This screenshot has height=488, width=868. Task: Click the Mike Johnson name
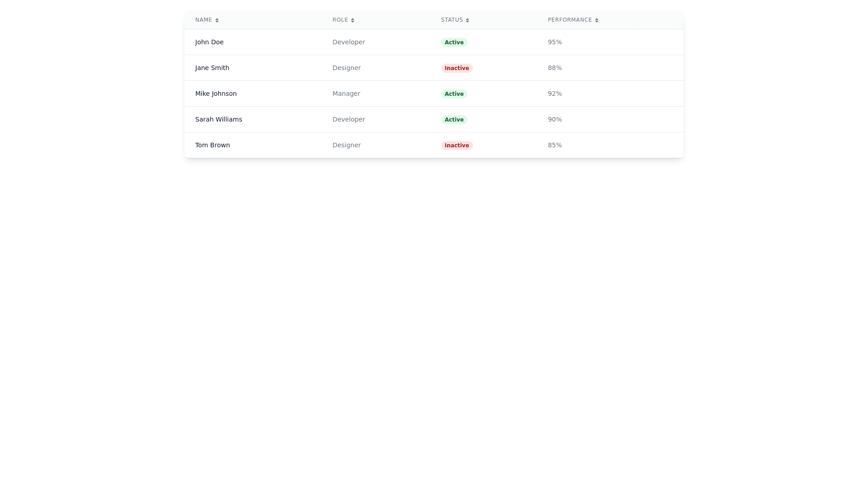click(x=216, y=94)
